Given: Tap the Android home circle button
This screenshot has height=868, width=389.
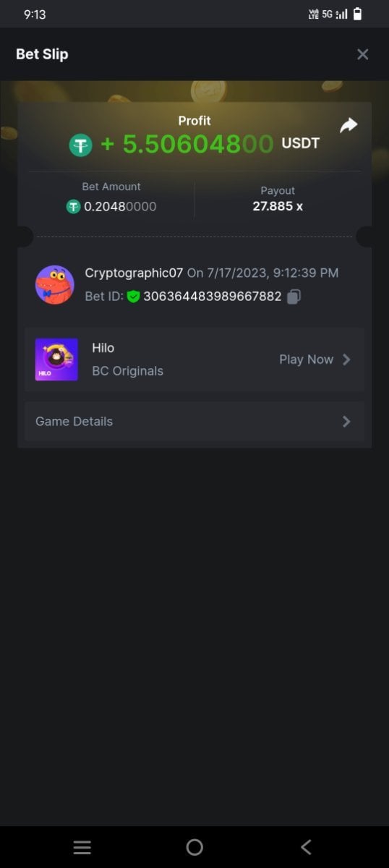Looking at the screenshot, I should 194,848.
